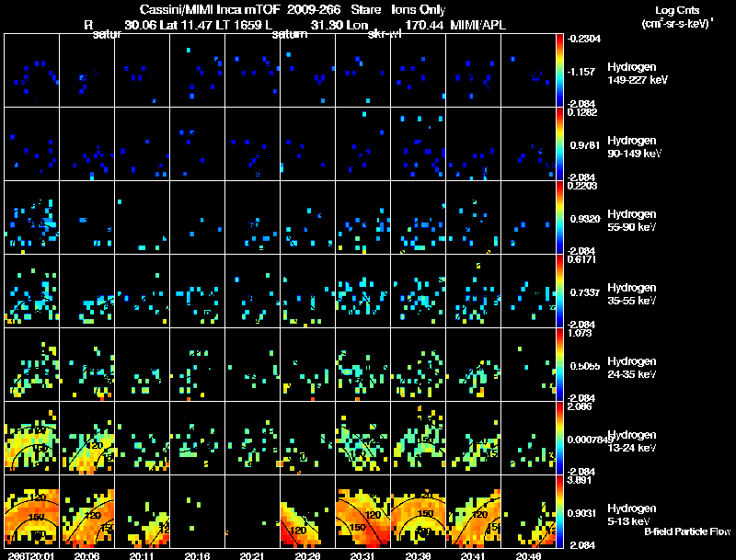Screen dimensions: 736x560
Task: Click the '20:21' time label
Action: (x=252, y=555)
